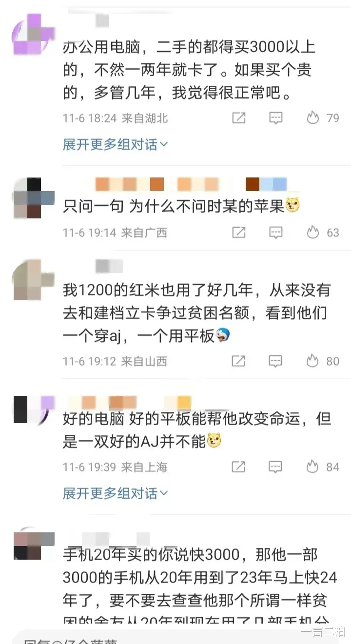Image resolution: width=351 pixels, height=644 pixels.
Task: Share the 上海 comment about AJ
Action: (x=238, y=467)
